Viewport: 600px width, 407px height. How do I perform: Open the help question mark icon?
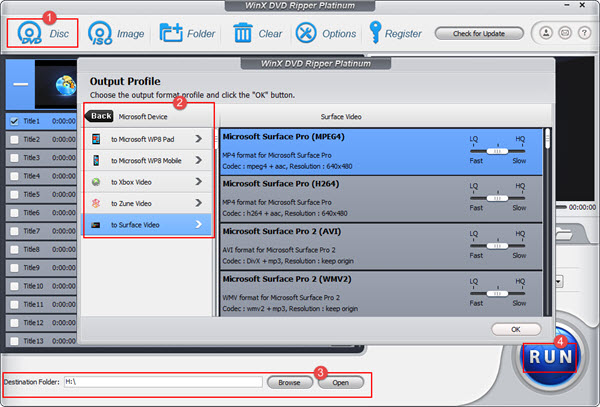(x=584, y=33)
